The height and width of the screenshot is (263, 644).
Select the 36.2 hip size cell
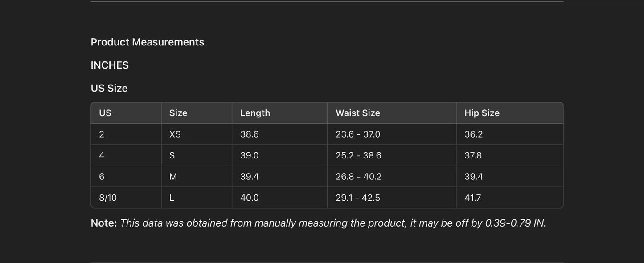(474, 134)
